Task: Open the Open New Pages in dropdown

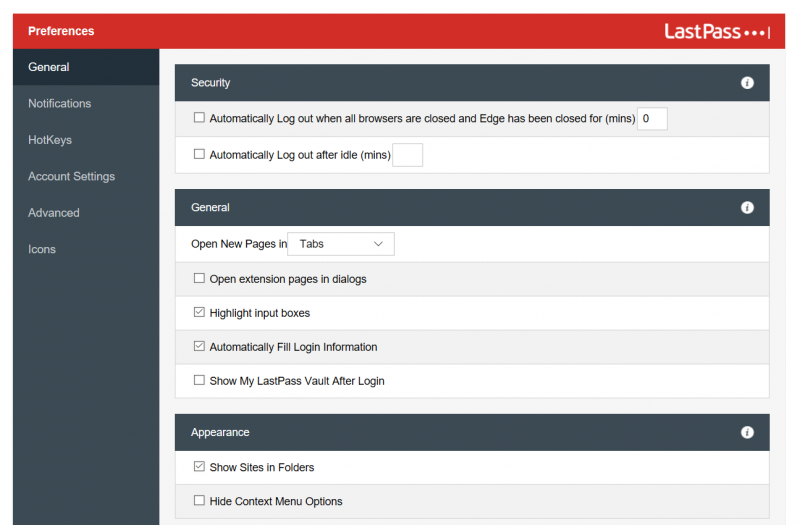Action: [x=341, y=244]
